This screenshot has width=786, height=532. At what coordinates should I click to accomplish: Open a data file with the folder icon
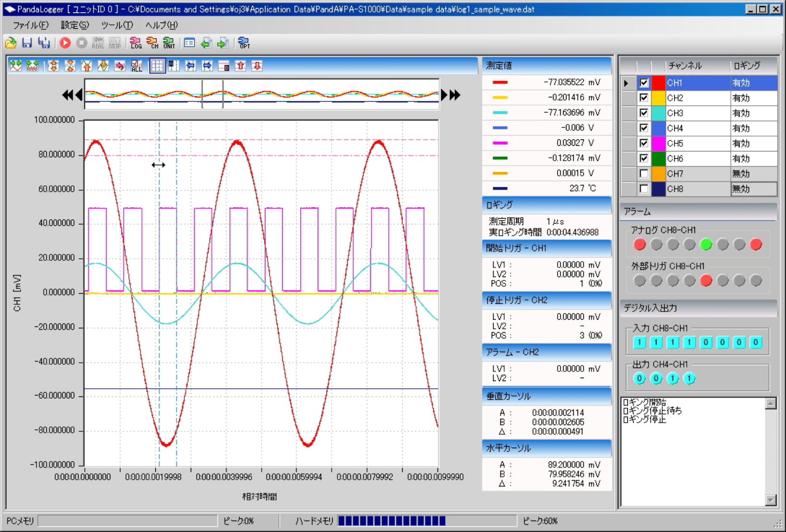point(11,43)
